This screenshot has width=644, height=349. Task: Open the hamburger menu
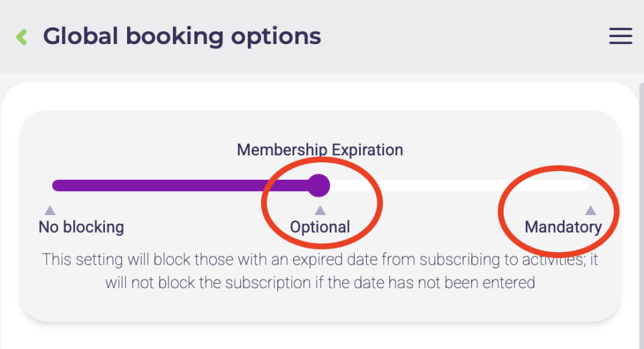point(620,36)
